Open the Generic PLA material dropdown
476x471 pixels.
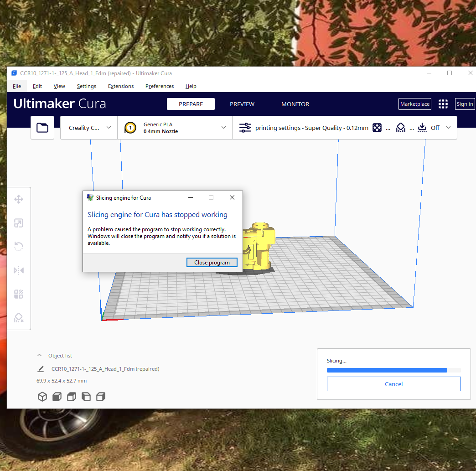[x=175, y=128]
